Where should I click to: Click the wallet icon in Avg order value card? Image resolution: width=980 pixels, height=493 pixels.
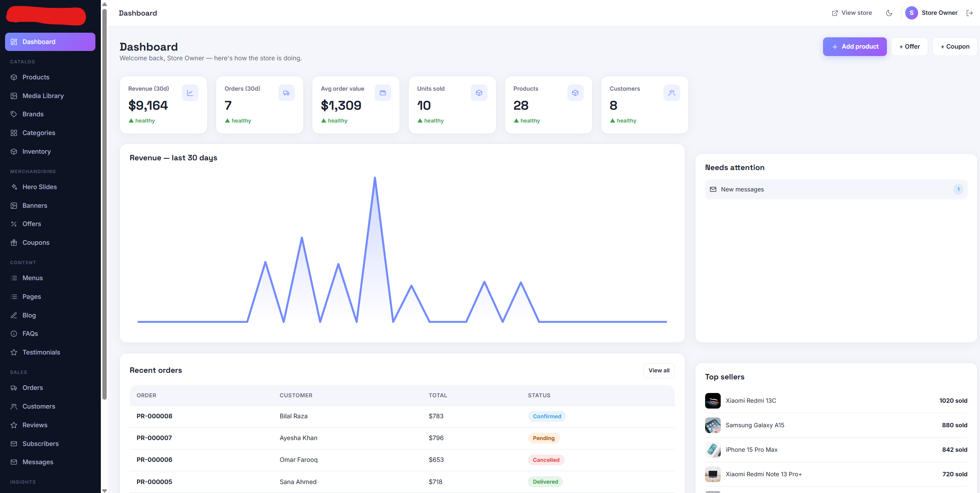383,93
